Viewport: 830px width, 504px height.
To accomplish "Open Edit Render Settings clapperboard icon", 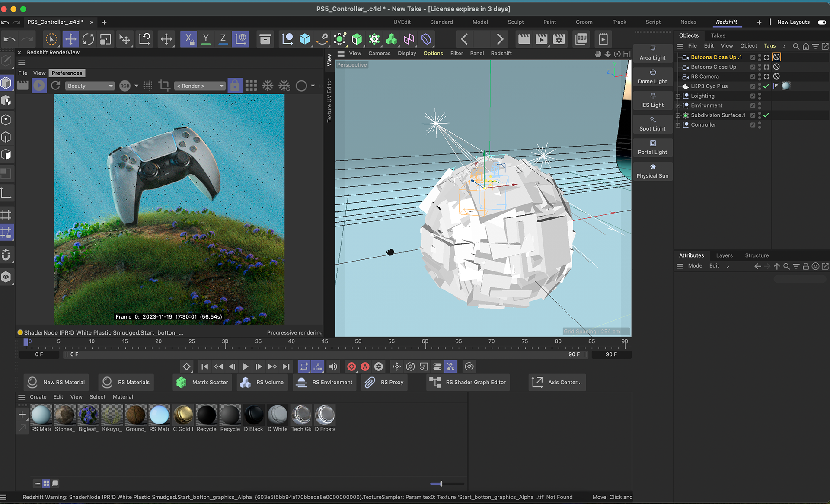I will (559, 39).
